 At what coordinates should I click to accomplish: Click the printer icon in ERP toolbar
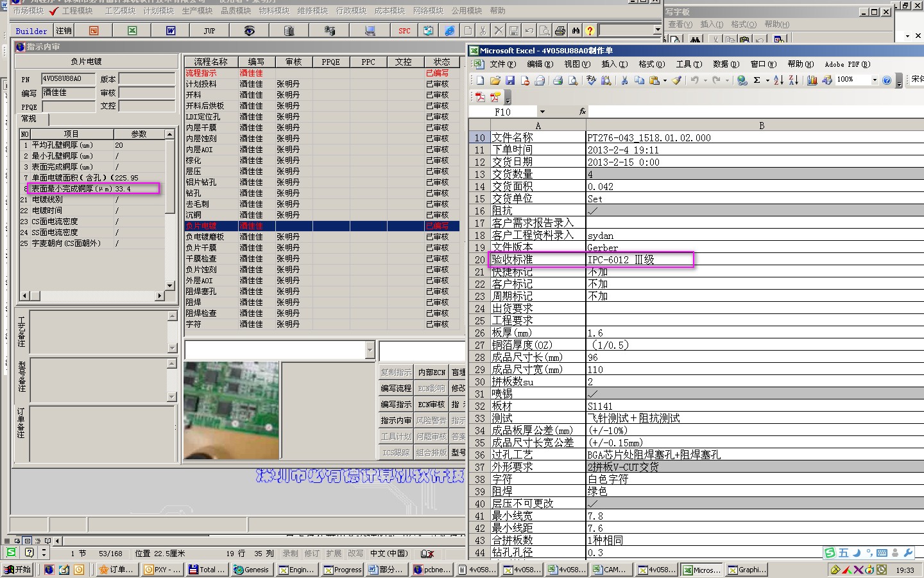[x=560, y=30]
